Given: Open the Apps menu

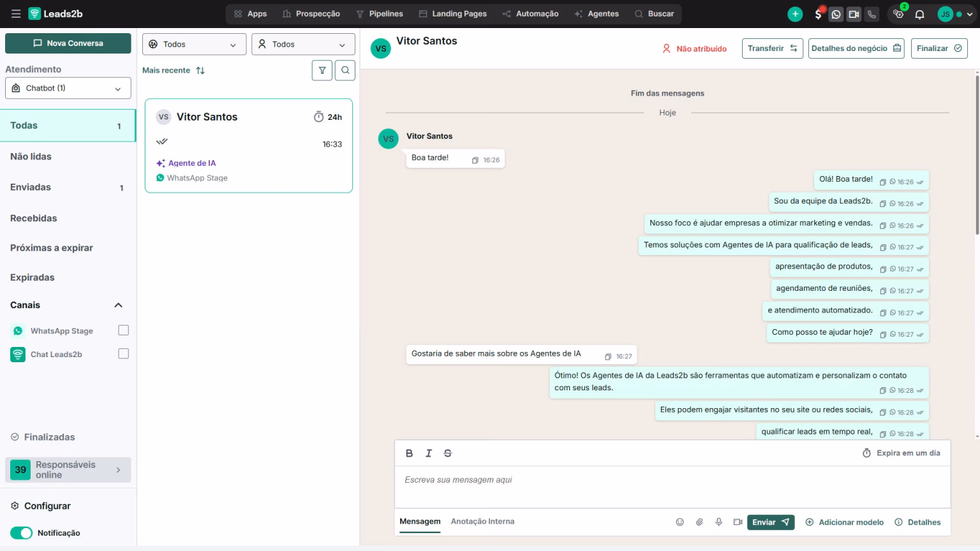Looking at the screenshot, I should (x=250, y=13).
